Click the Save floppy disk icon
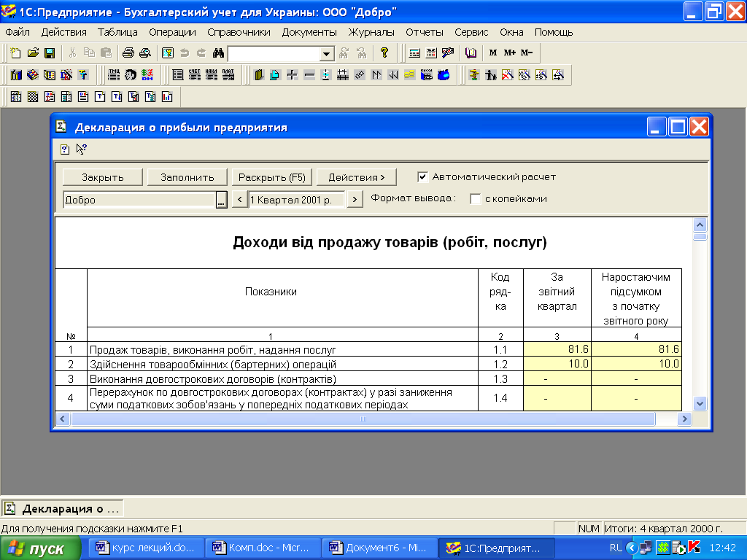This screenshot has width=747, height=560. click(x=50, y=53)
